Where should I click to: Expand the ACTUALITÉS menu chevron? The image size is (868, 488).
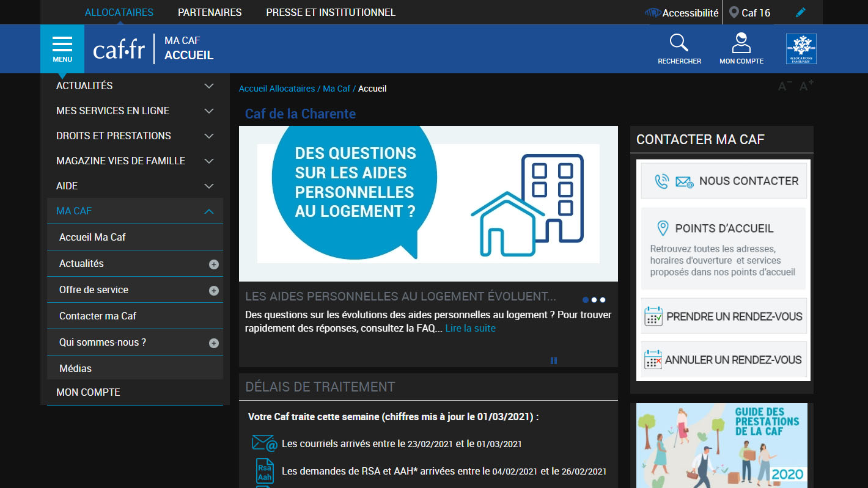(209, 86)
